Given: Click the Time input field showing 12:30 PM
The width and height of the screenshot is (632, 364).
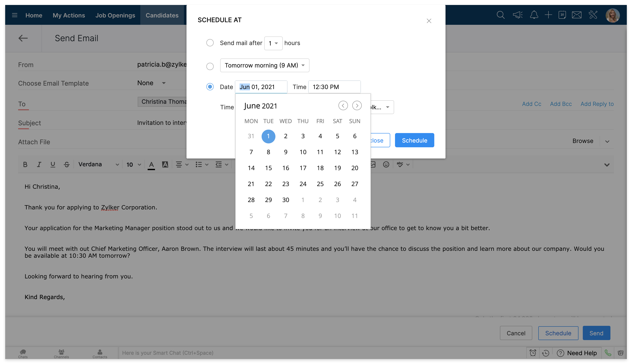Looking at the screenshot, I should coord(334,87).
